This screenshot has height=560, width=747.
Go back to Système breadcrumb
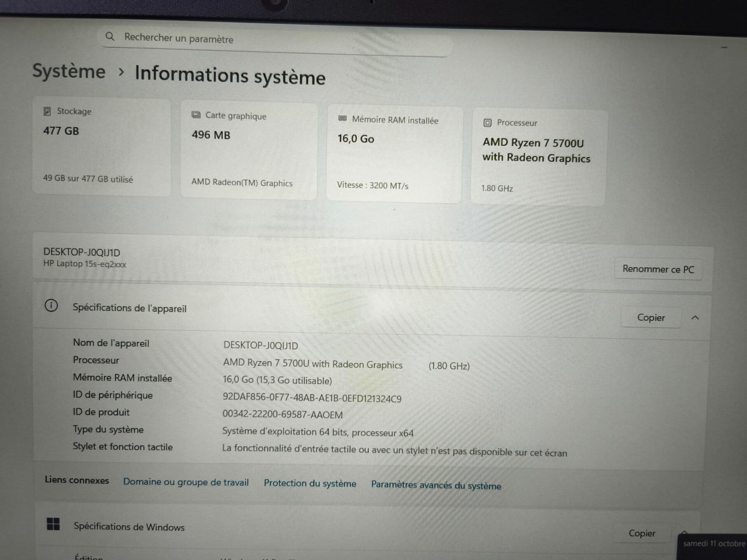point(69,71)
